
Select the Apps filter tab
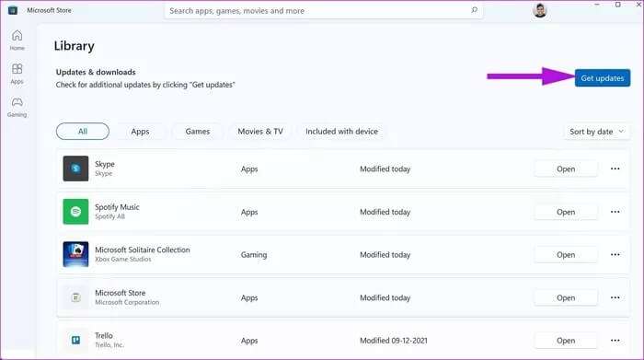pyautogui.click(x=140, y=132)
